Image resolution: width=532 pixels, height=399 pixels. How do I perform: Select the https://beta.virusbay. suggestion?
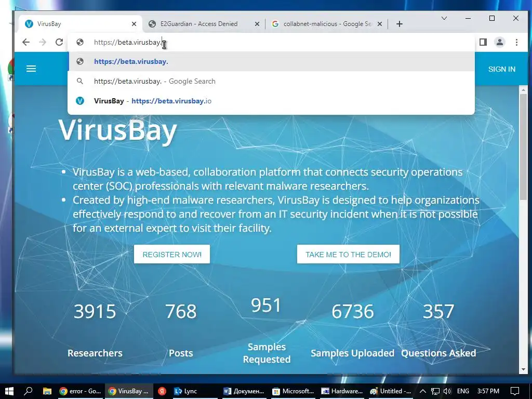(x=271, y=61)
